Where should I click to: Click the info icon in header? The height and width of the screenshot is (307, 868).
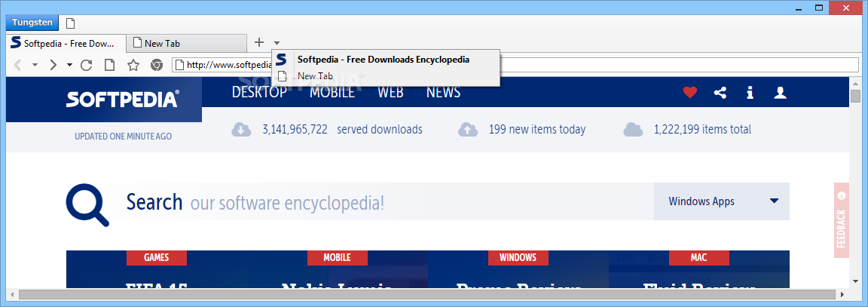(750, 93)
